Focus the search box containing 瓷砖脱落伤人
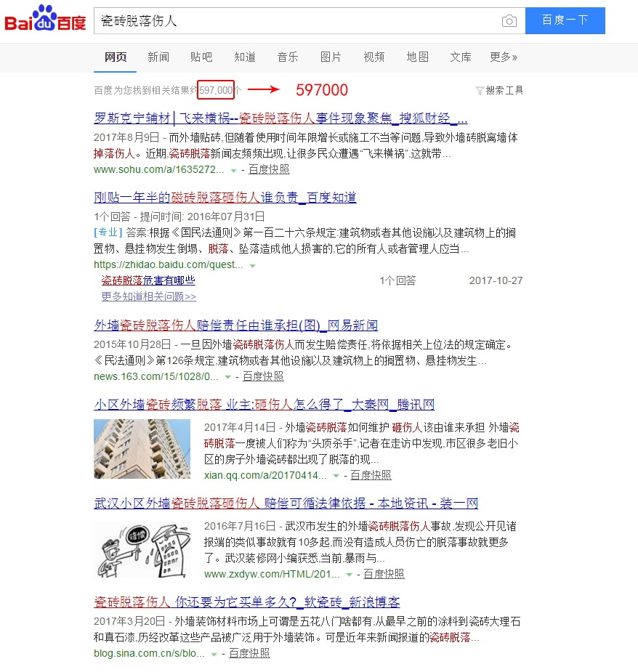Image resolution: width=638 pixels, height=672 pixels. point(310,20)
